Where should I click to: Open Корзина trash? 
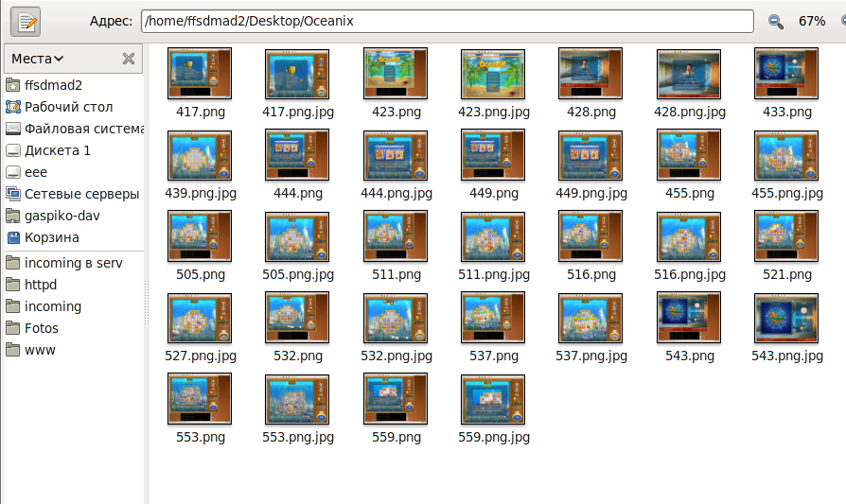coord(43,237)
